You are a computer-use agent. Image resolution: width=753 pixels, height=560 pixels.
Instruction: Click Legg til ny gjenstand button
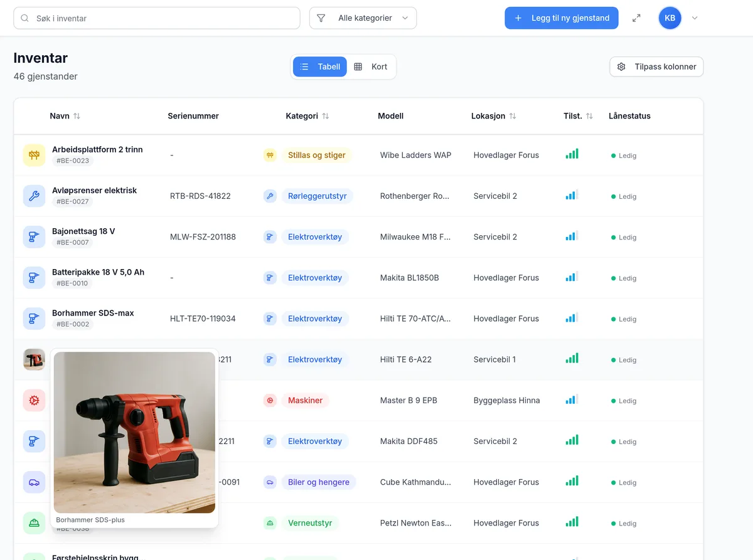(x=562, y=18)
